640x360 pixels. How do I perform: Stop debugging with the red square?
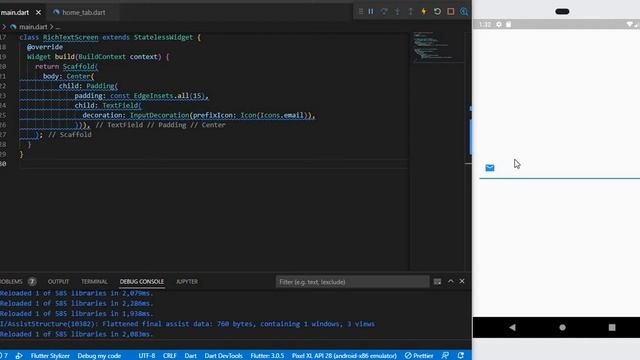tap(451, 12)
